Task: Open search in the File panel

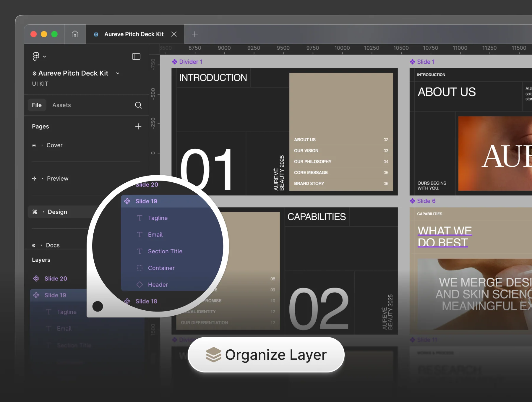Action: (138, 105)
